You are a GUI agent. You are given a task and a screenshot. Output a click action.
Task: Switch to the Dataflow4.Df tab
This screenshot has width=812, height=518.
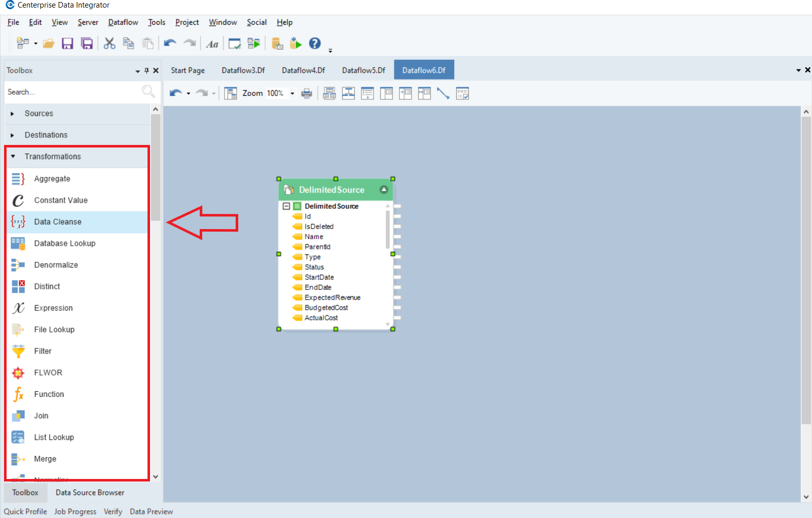(x=303, y=70)
